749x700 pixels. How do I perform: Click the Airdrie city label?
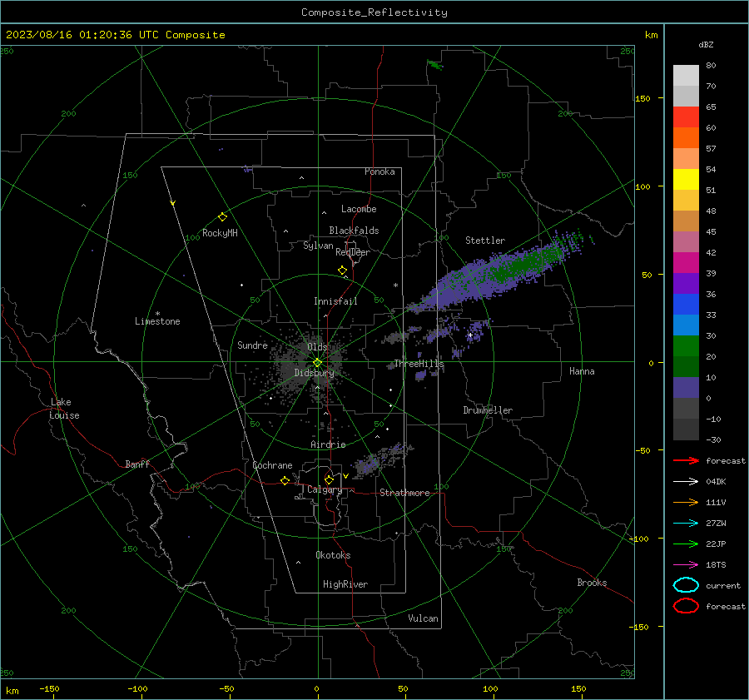[328, 444]
